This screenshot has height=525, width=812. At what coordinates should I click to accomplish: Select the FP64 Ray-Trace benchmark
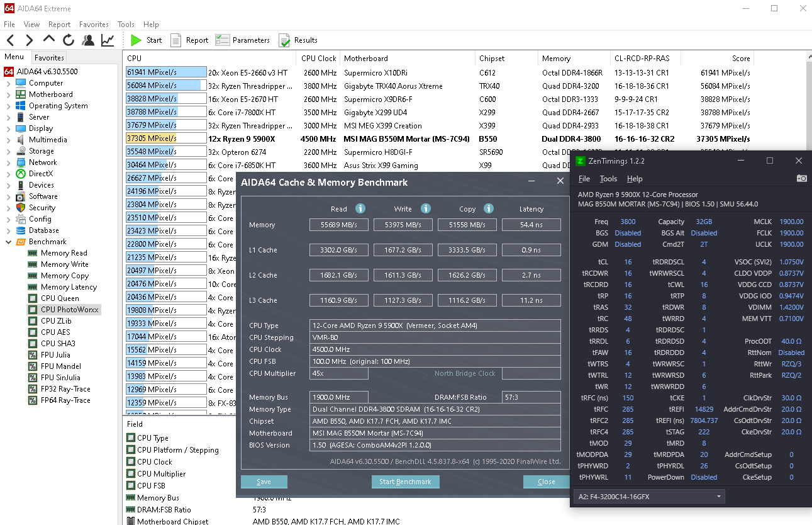point(65,400)
